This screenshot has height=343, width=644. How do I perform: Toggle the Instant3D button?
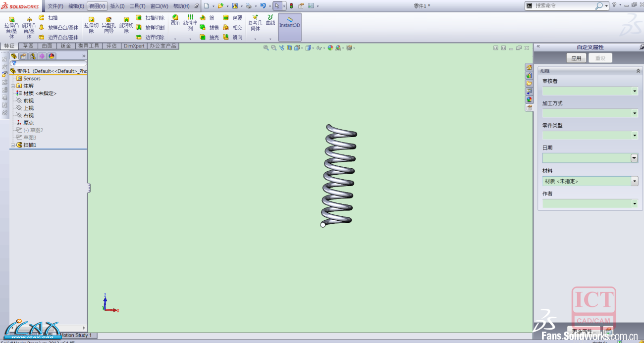point(290,22)
